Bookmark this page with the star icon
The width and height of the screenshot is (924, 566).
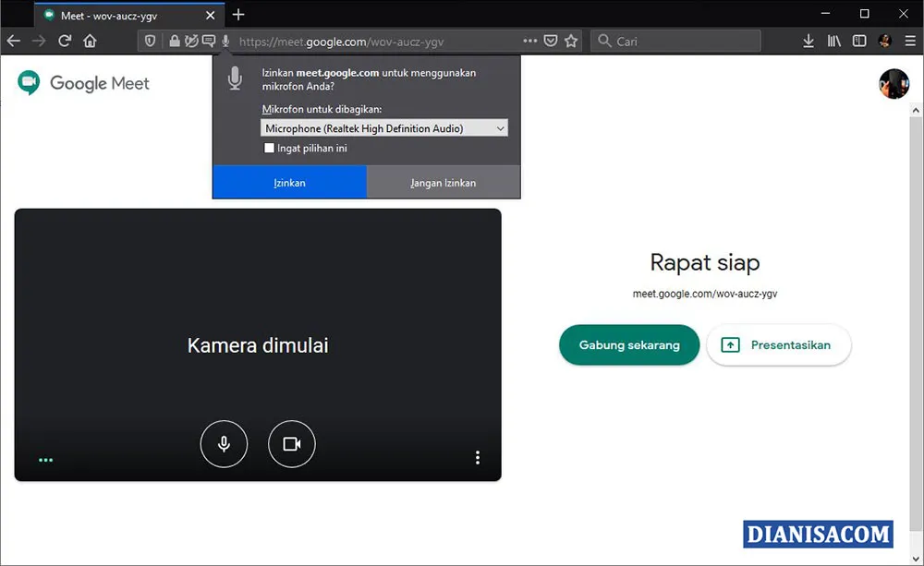571,41
